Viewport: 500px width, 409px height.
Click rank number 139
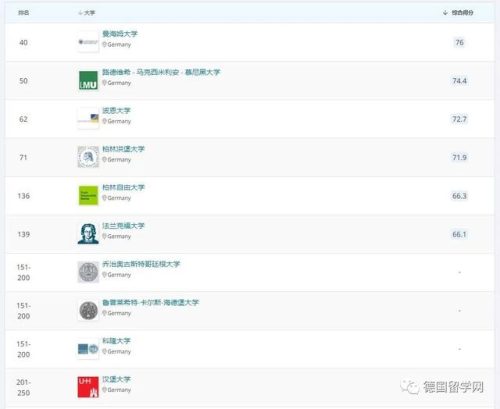click(23, 234)
